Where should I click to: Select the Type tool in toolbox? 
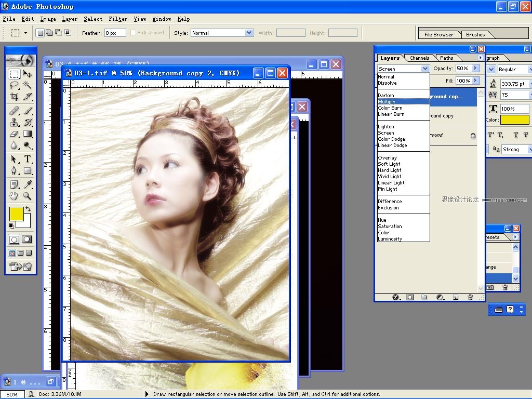[28, 159]
